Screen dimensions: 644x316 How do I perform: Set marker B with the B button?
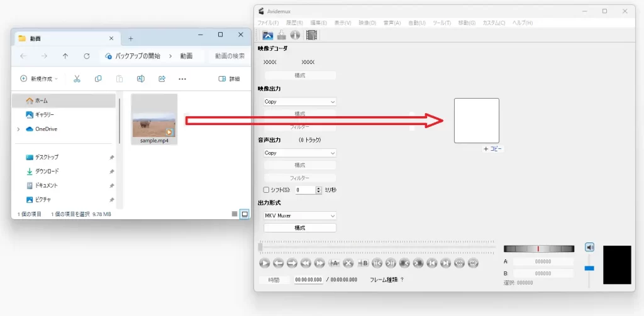click(x=363, y=263)
